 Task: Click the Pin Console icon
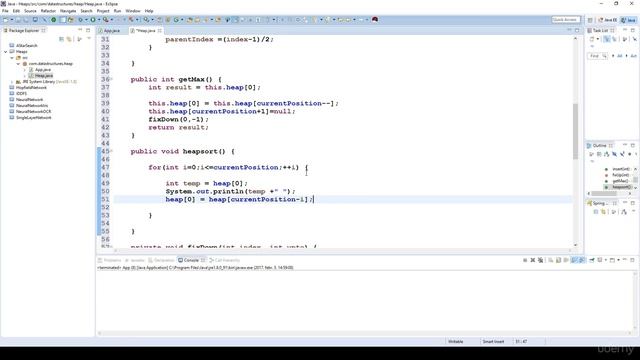pos(591,260)
